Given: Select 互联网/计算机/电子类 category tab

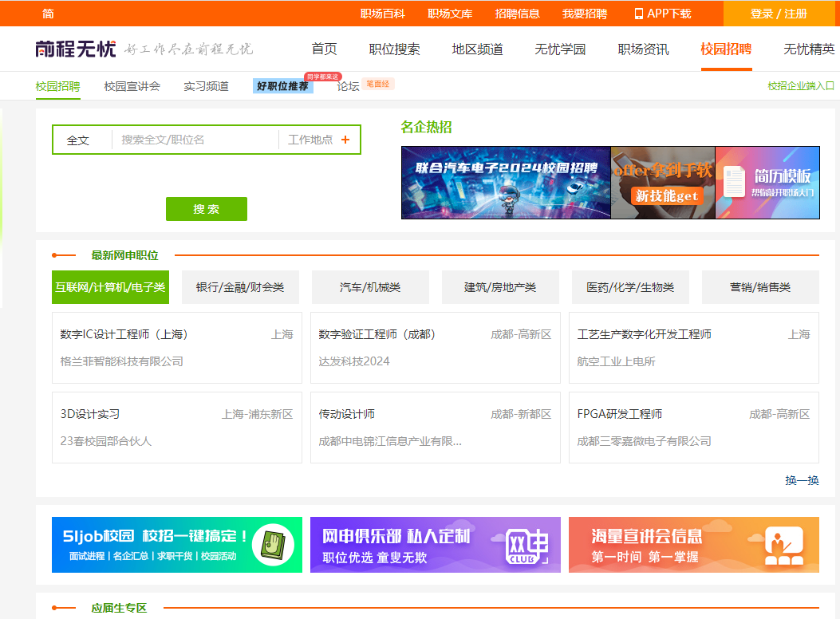Looking at the screenshot, I should coord(110,287).
